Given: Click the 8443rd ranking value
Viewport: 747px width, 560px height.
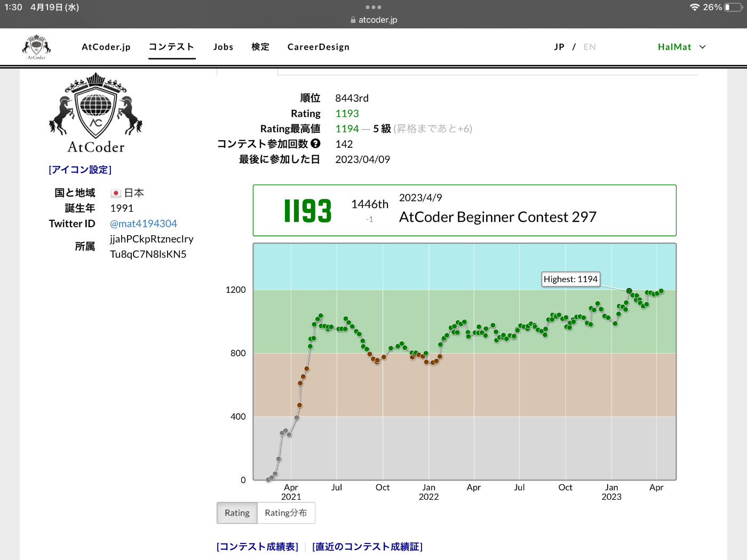Looking at the screenshot, I should click(352, 98).
